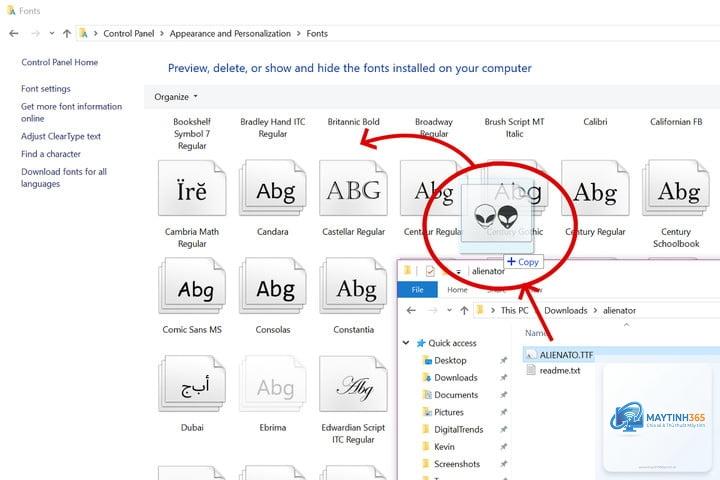Select the Candara font icon

(273, 188)
